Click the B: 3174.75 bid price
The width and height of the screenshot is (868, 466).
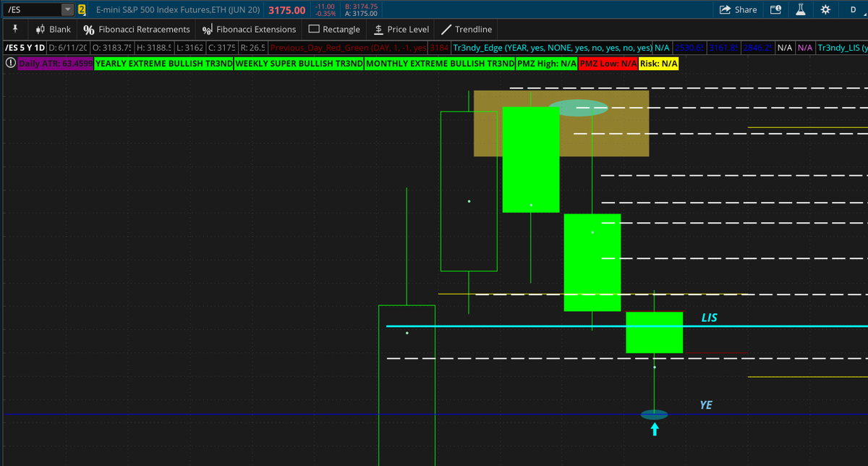tap(362, 6)
